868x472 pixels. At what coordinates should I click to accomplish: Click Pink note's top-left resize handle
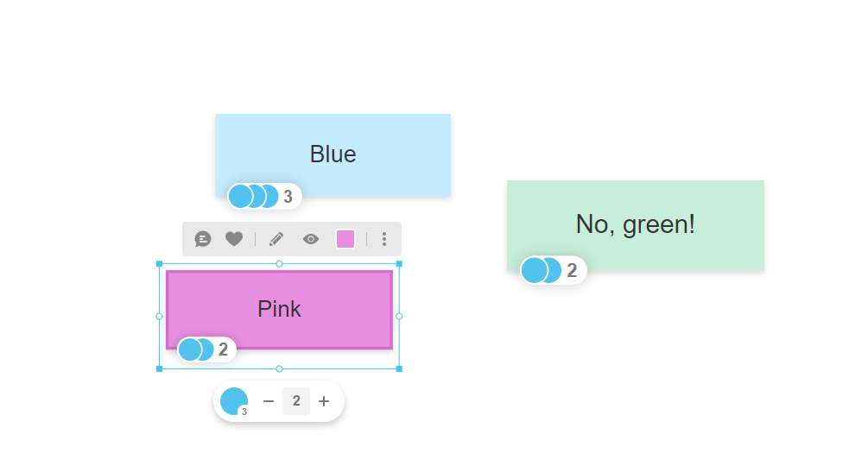click(159, 264)
